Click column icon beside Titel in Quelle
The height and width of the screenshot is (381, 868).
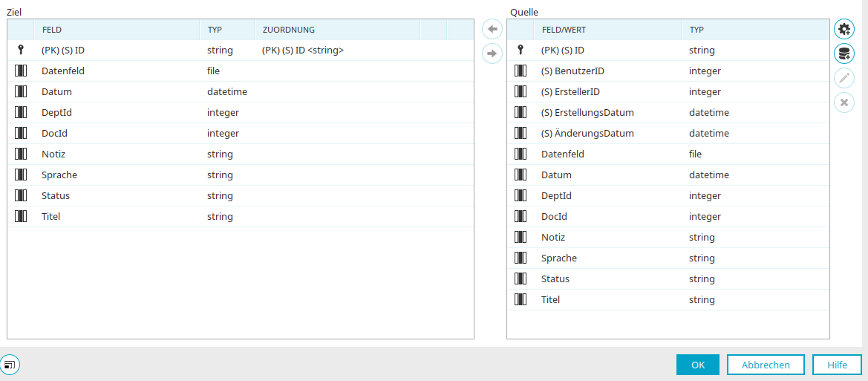521,299
